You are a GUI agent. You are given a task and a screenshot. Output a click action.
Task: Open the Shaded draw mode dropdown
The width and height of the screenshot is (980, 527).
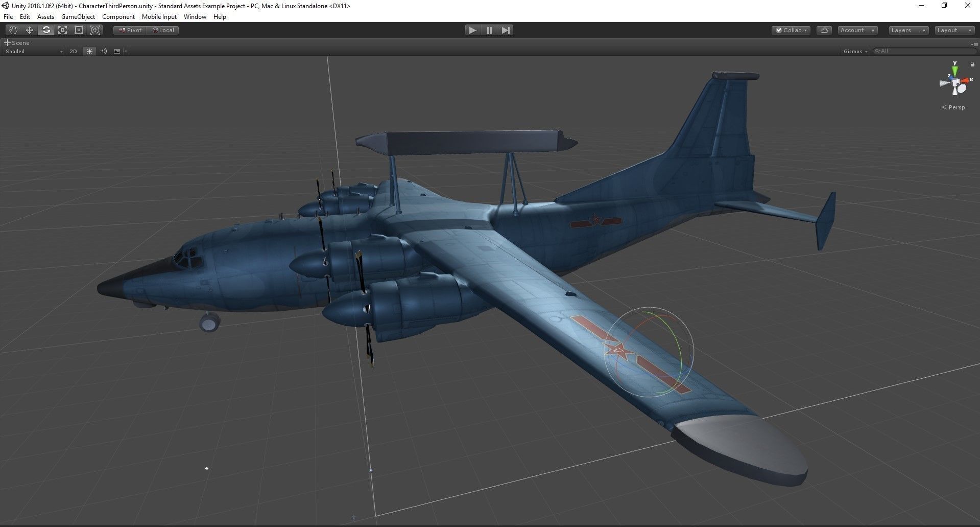34,51
